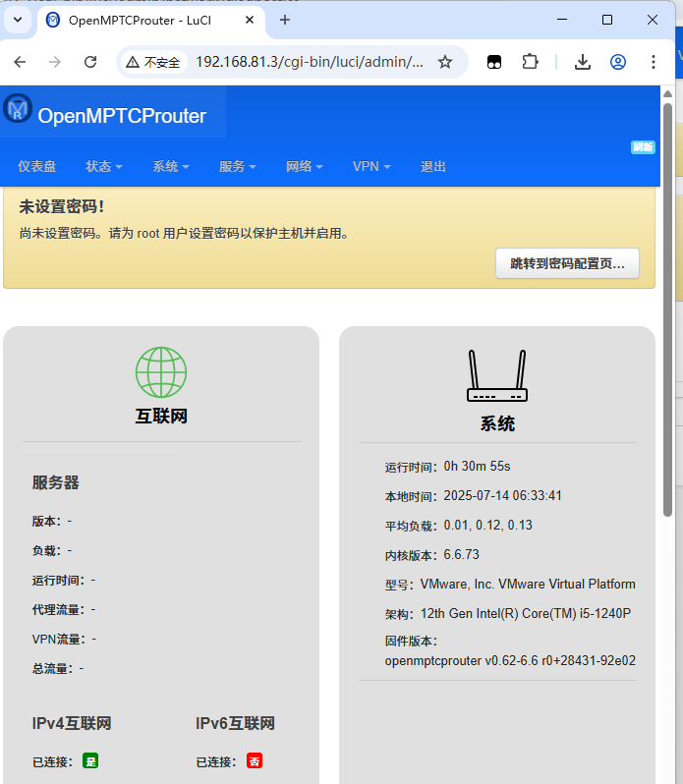
Task: Click the VMware Virtual Platform model text
Action: [x=528, y=584]
